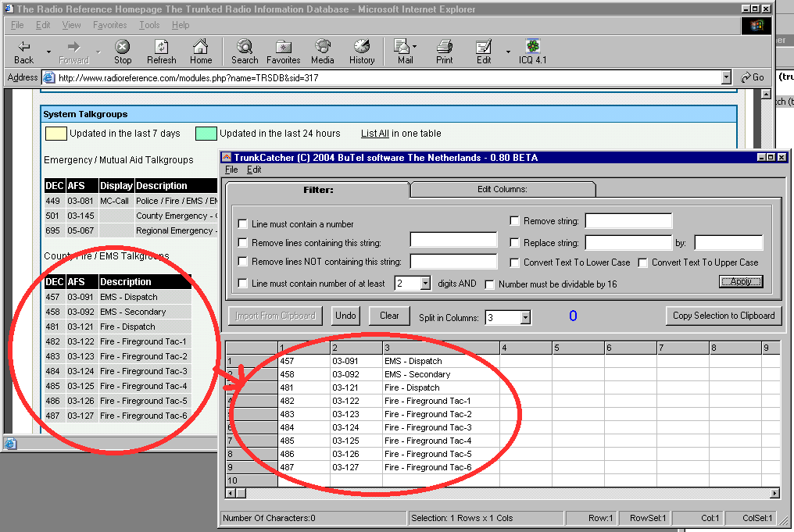Follow the 'List All' link
This screenshot has width=794, height=532.
point(374,134)
